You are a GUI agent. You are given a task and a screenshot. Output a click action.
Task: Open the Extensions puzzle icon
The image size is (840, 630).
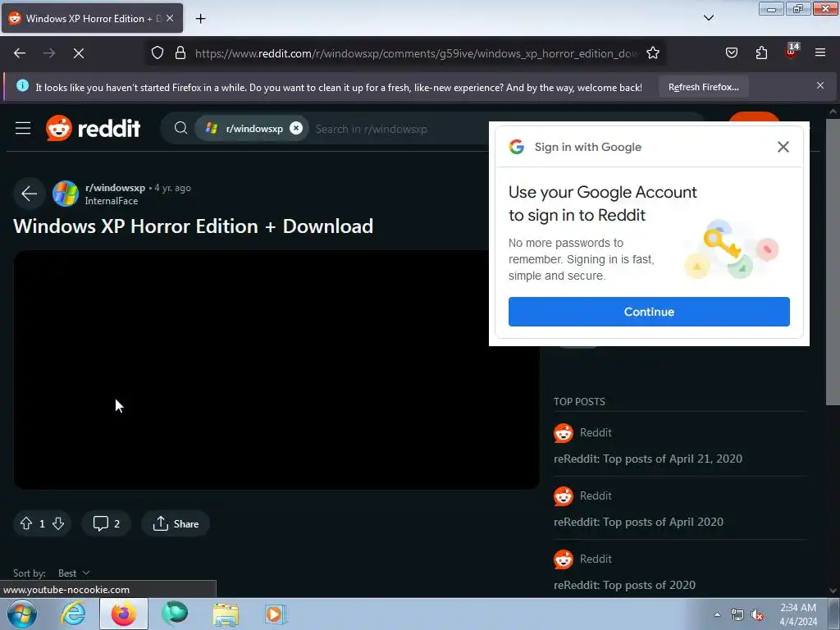tap(761, 53)
